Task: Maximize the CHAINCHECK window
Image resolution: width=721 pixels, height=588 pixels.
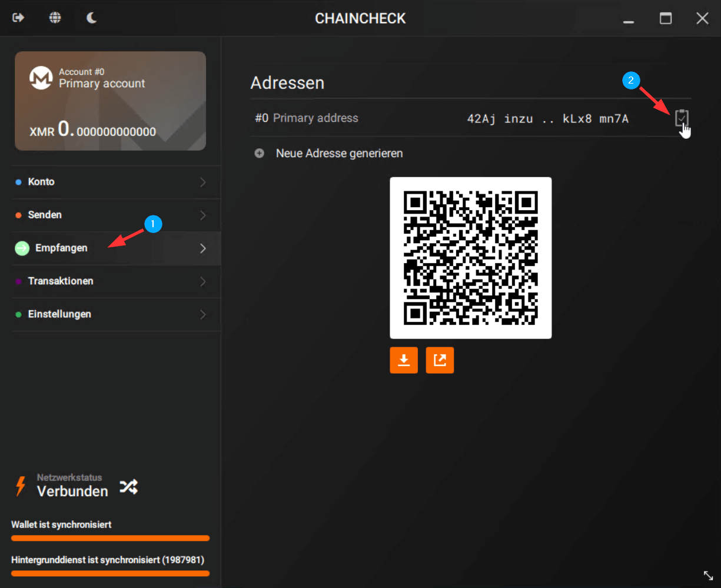Action: click(x=666, y=18)
